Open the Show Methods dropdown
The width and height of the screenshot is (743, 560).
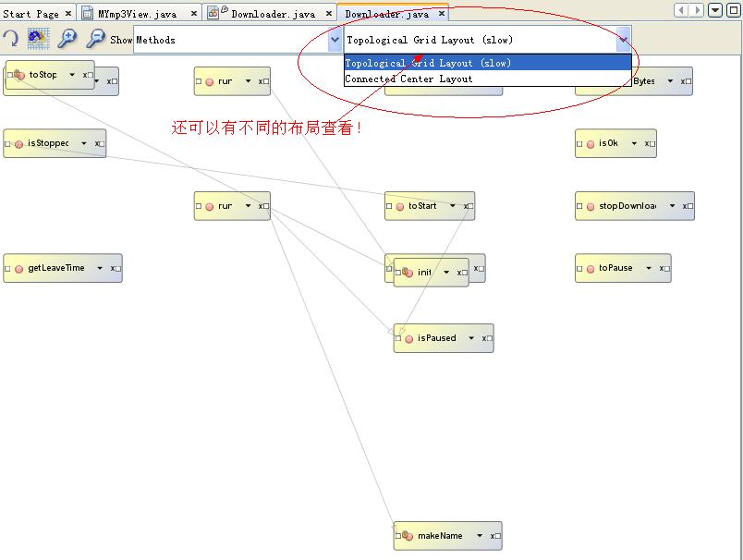tap(335, 40)
